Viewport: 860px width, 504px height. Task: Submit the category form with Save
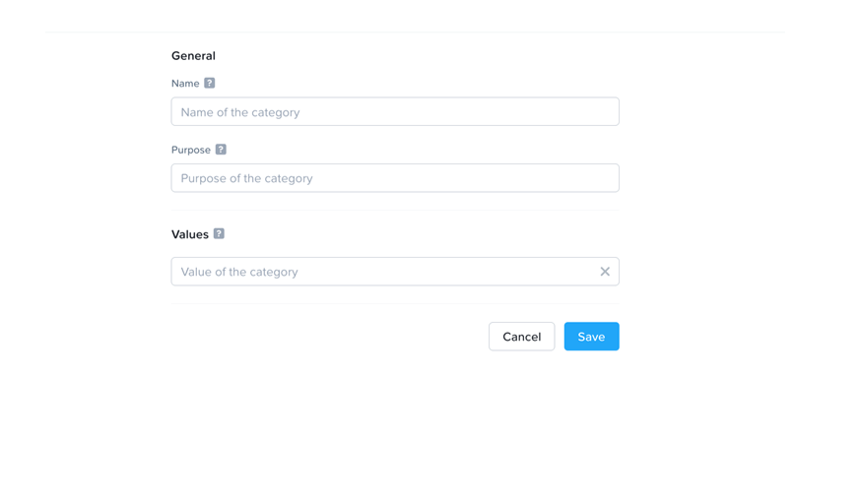tap(591, 337)
